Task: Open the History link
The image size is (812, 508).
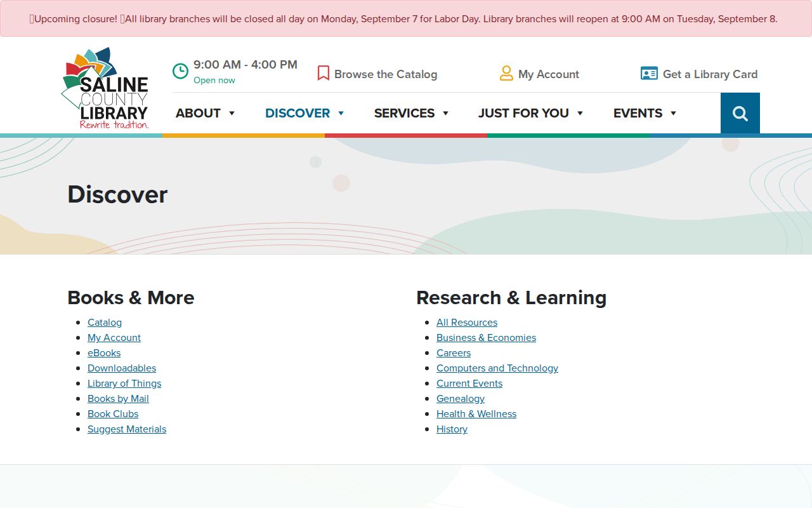Action: click(452, 429)
